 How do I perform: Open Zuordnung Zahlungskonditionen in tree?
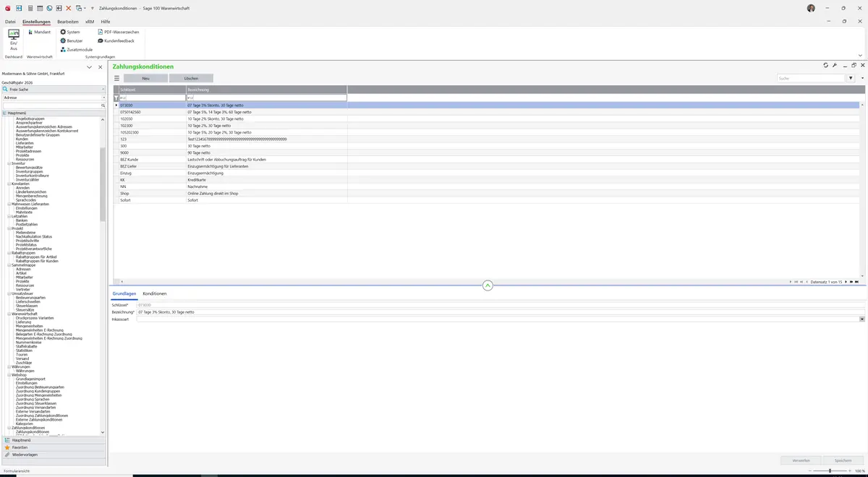(x=42, y=416)
